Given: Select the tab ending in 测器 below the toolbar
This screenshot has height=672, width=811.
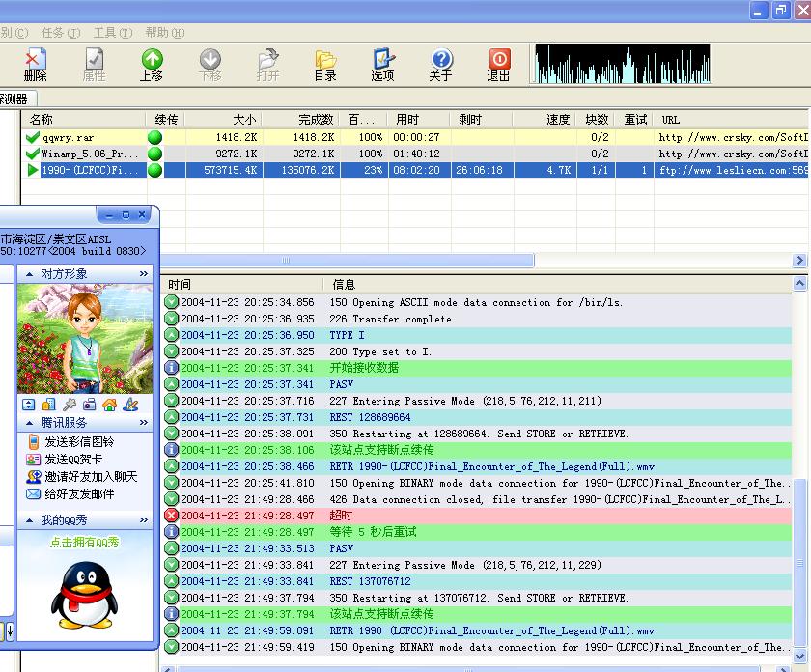Looking at the screenshot, I should [x=17, y=98].
